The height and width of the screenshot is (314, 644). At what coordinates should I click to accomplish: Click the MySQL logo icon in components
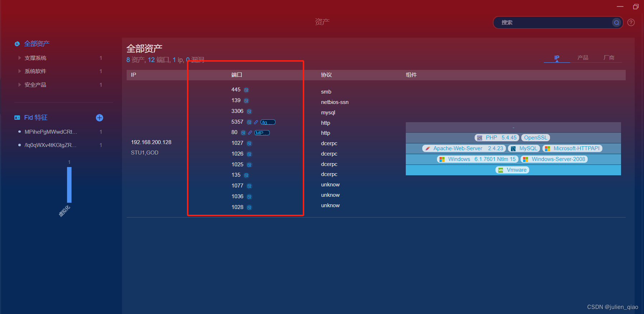click(513, 149)
